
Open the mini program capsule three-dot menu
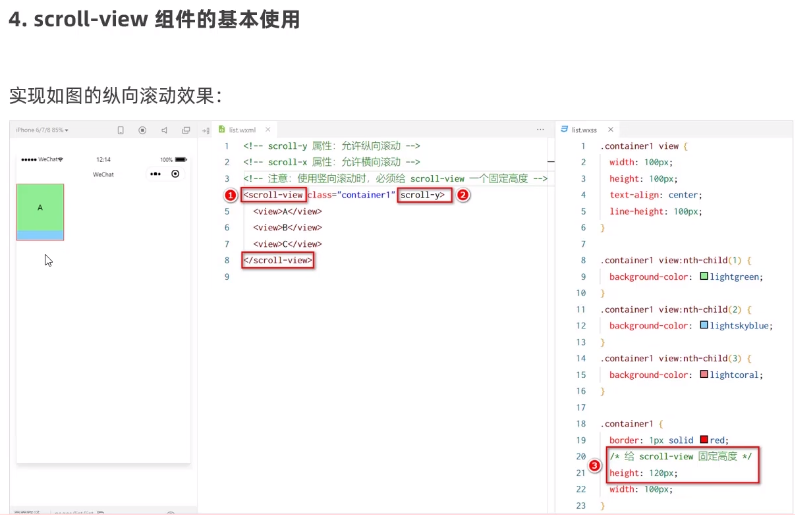155,174
